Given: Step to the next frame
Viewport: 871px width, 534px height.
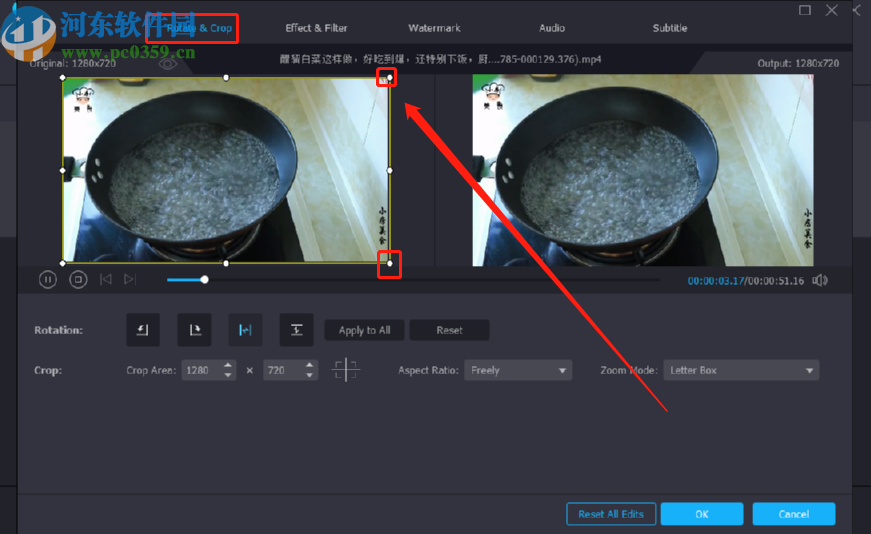Looking at the screenshot, I should click(x=129, y=280).
